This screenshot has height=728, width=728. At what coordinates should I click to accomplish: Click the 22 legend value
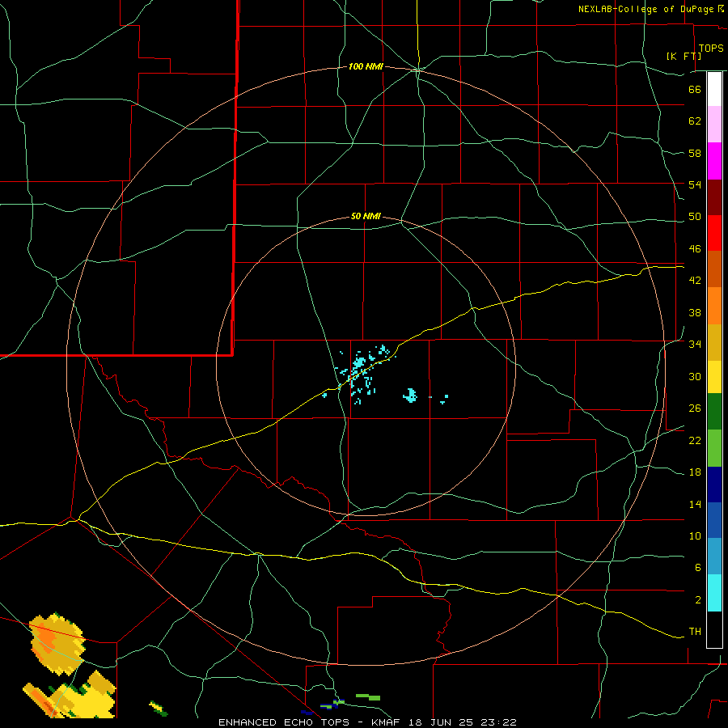point(695,441)
